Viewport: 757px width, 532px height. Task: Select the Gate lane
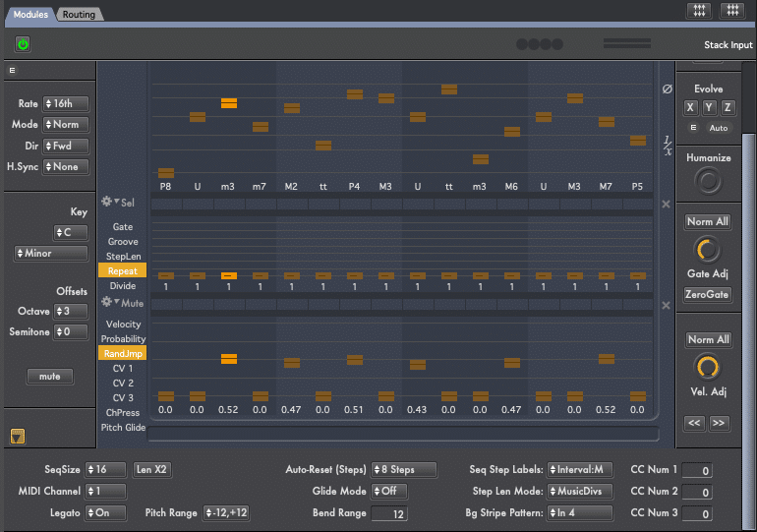pyautogui.click(x=123, y=227)
